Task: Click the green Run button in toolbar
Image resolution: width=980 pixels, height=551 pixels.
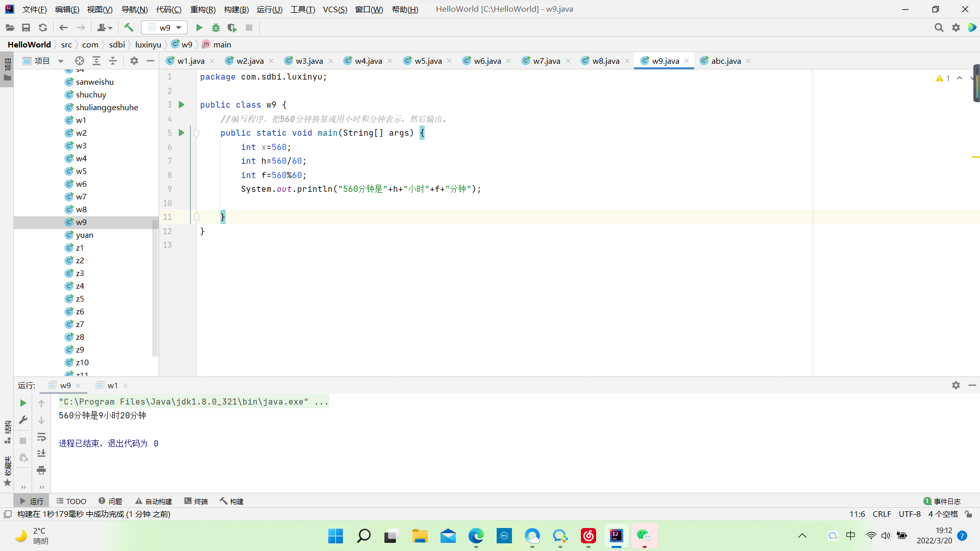Action: pos(199,28)
